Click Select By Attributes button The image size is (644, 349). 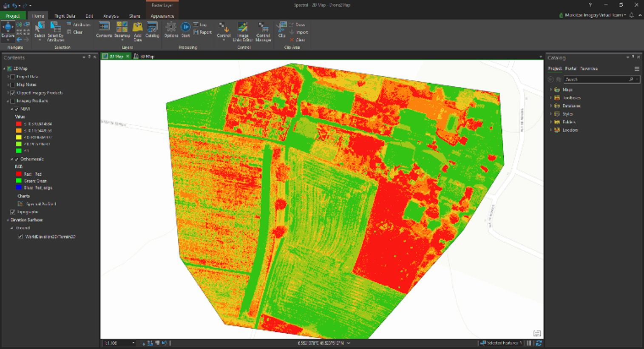click(x=56, y=29)
